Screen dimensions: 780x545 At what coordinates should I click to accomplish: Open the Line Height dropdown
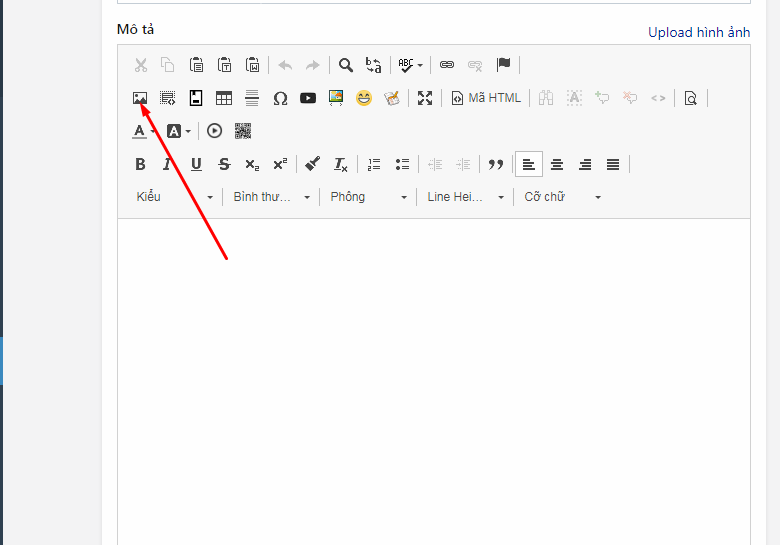click(x=465, y=197)
